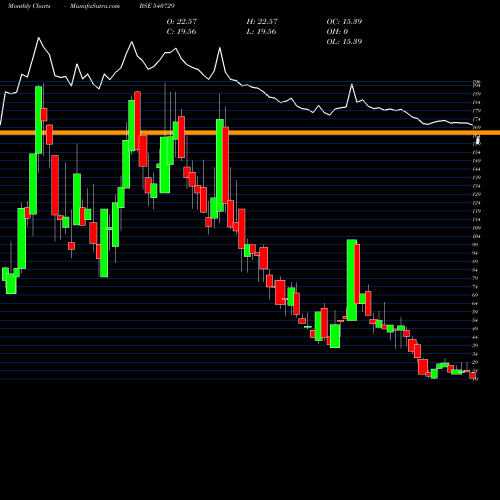Click the "OC: 15.39" readout
This screenshot has height=500, width=500.
tap(344, 21)
